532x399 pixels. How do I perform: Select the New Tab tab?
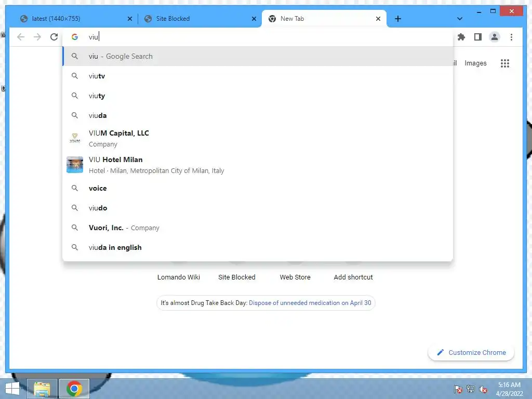coord(324,19)
